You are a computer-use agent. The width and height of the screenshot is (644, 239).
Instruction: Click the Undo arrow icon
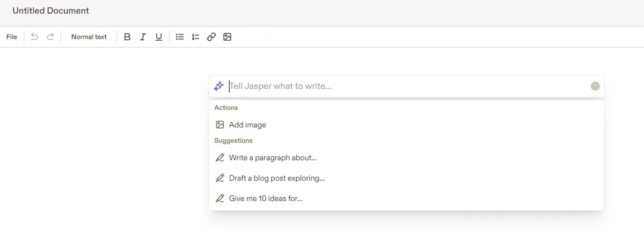point(34,37)
